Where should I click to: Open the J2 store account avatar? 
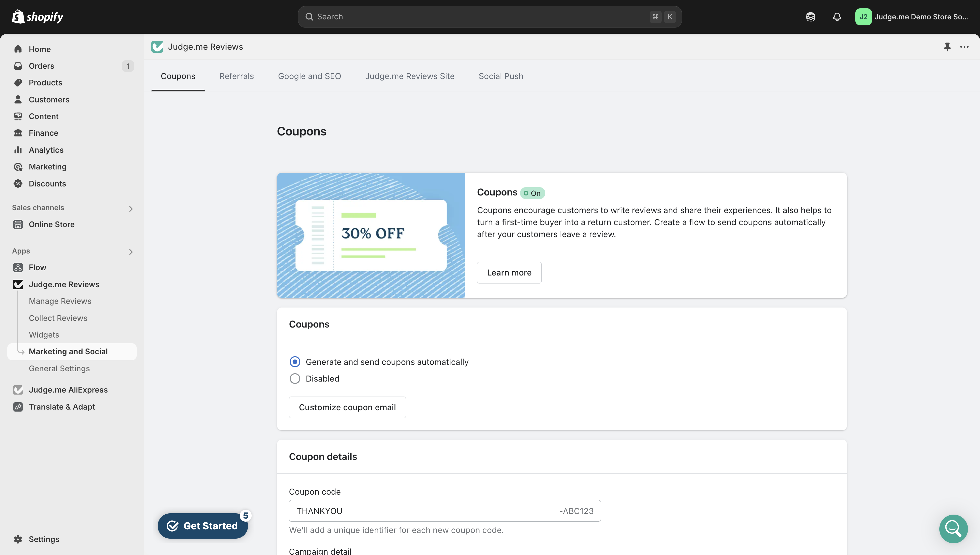click(863, 17)
